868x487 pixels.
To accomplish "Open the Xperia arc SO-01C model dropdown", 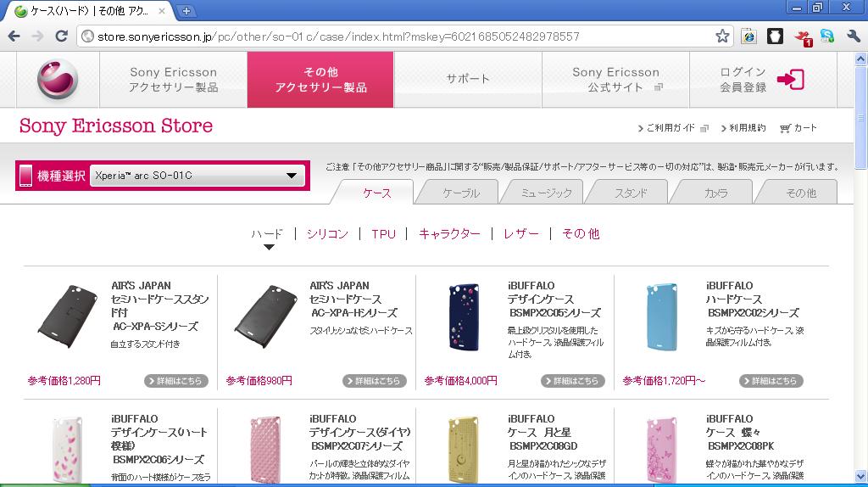I will pos(197,176).
